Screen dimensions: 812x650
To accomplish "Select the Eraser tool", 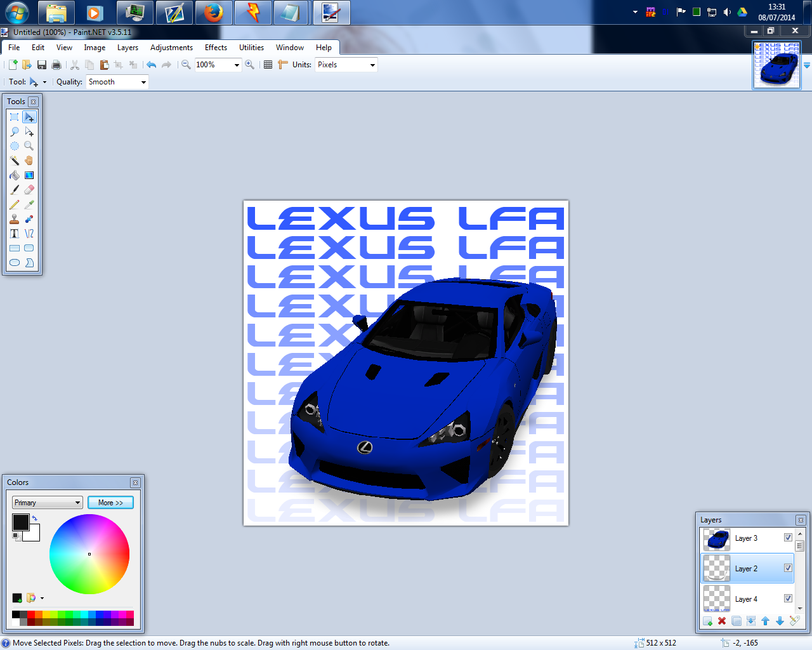I will [x=29, y=190].
